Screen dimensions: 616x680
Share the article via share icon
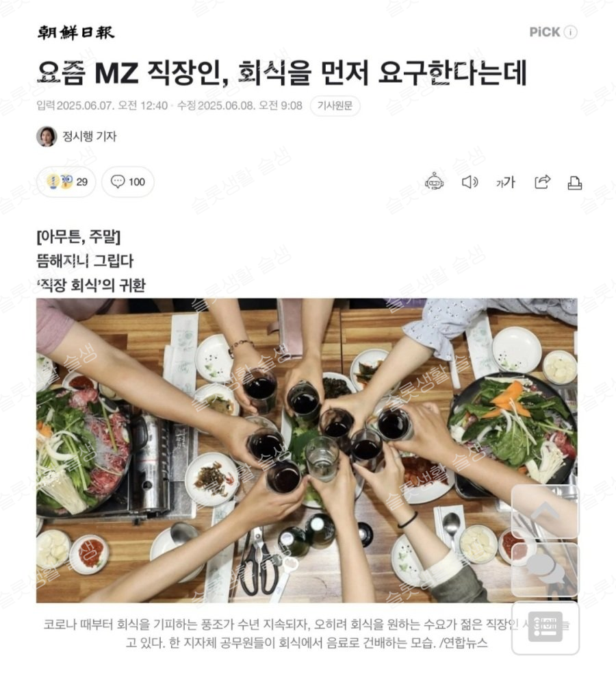[542, 181]
